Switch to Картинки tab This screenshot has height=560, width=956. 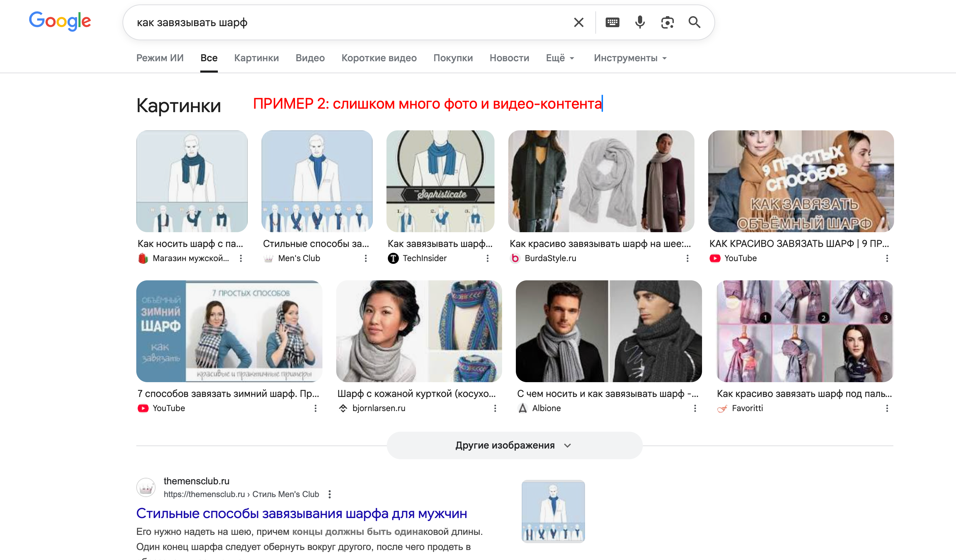(256, 58)
